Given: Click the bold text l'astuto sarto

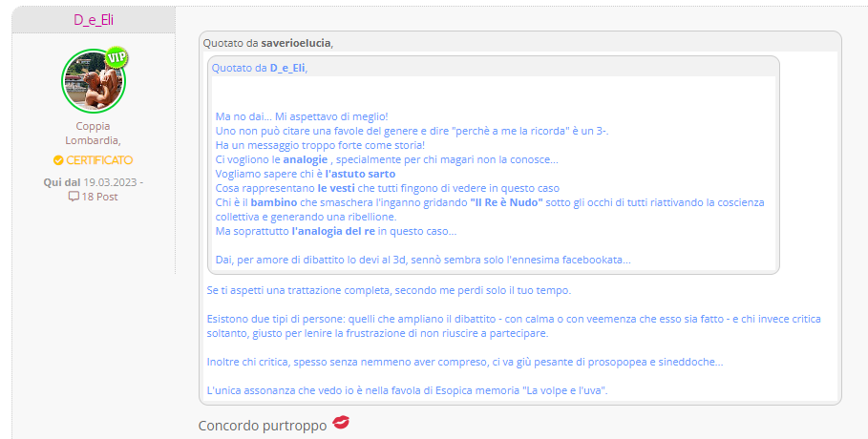Looking at the screenshot, I should click(360, 174).
